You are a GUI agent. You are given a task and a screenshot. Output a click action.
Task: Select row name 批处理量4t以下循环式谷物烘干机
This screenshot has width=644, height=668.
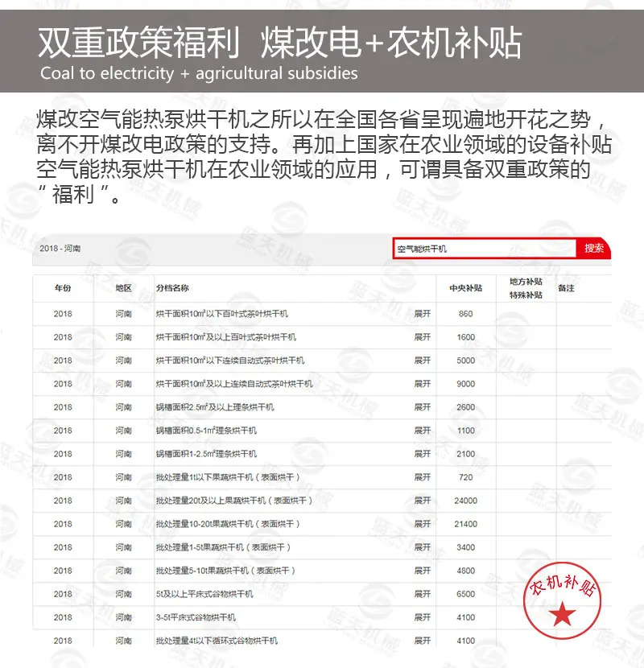click(x=217, y=641)
